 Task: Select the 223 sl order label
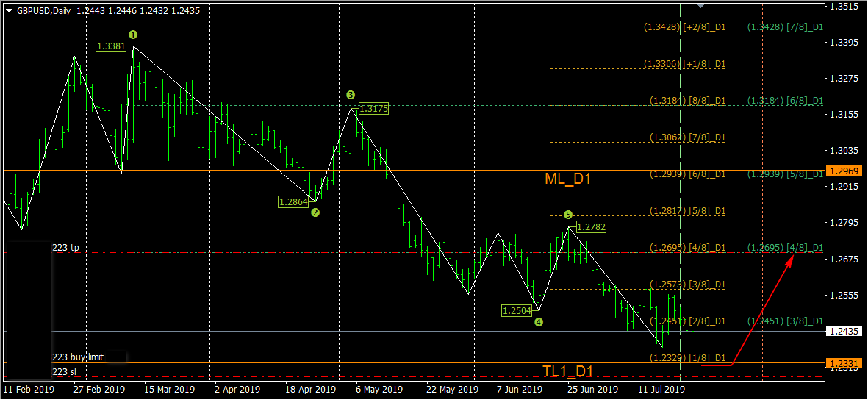coord(64,371)
